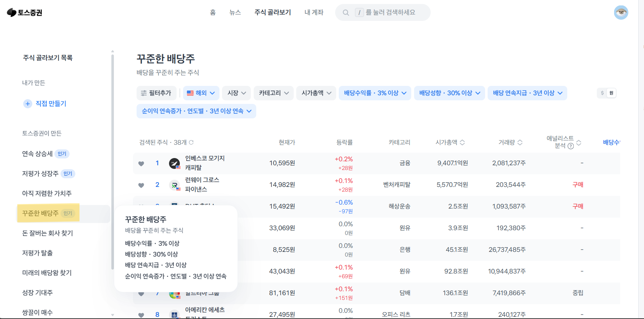The width and height of the screenshot is (644, 319).
Task: Favorite 런웨이 그로스 파이낸스 with heart icon
Action: click(141, 185)
